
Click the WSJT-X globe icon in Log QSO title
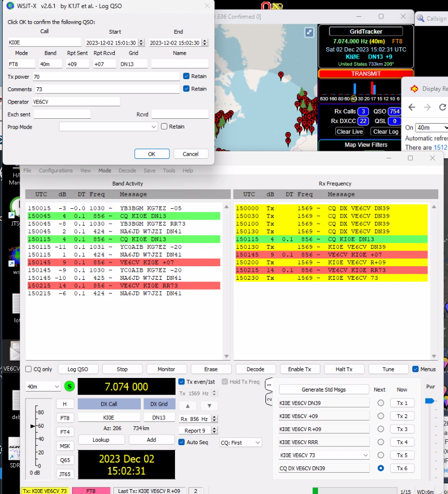click(10, 5)
